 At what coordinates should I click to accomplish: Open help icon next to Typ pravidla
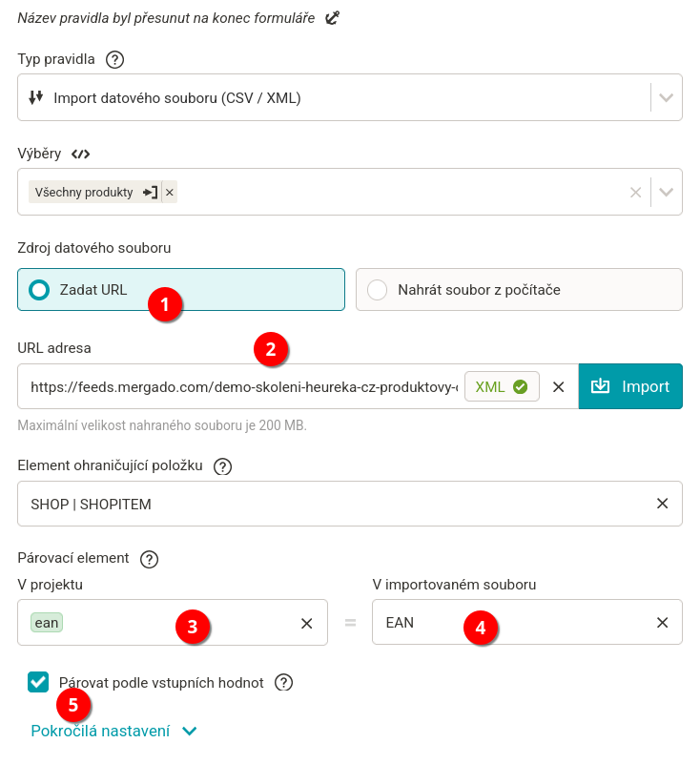pyautogui.click(x=115, y=60)
